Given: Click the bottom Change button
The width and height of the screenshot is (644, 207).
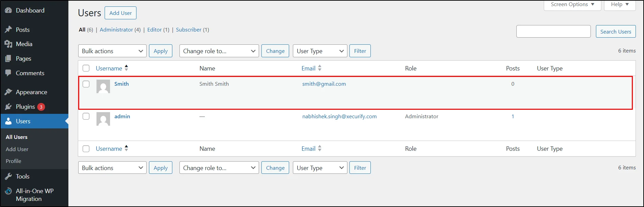Looking at the screenshot, I should click(x=275, y=168).
